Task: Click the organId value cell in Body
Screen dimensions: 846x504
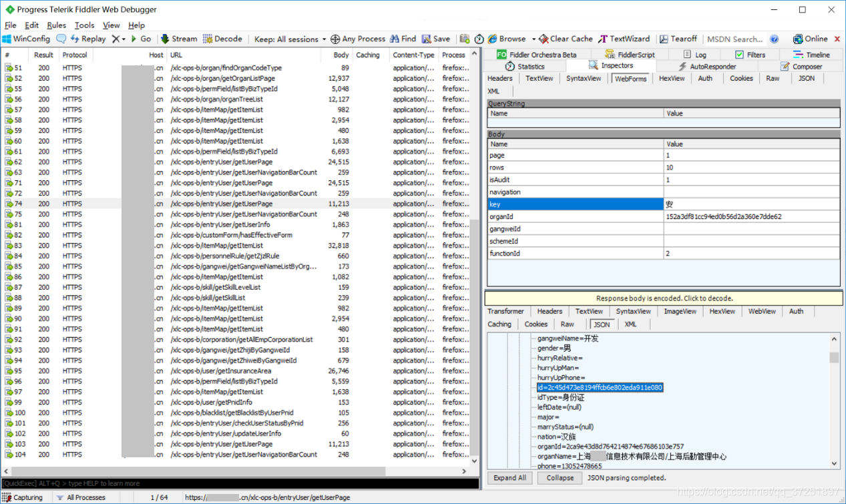Action: (x=752, y=217)
